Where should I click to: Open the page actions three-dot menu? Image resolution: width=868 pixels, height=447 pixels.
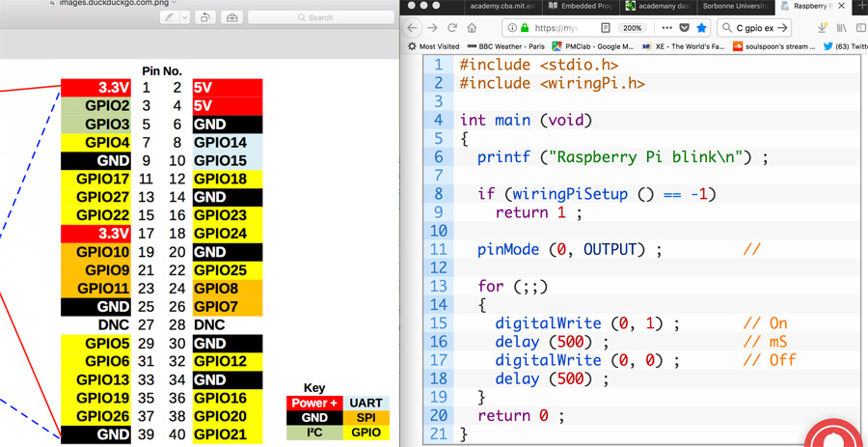[x=667, y=28]
